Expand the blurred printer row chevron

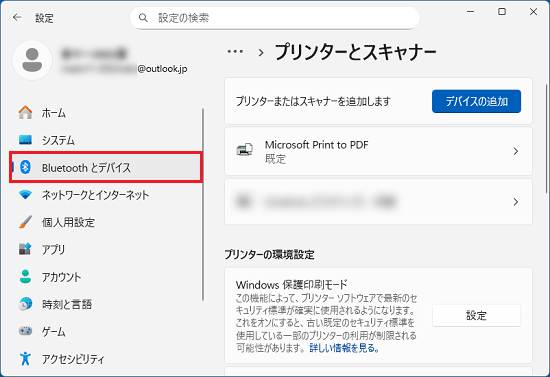tap(516, 202)
